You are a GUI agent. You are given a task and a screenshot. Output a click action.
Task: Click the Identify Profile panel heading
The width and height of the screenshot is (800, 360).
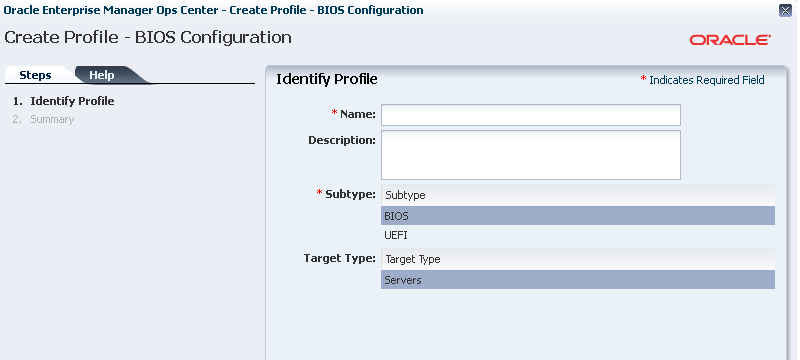point(327,79)
